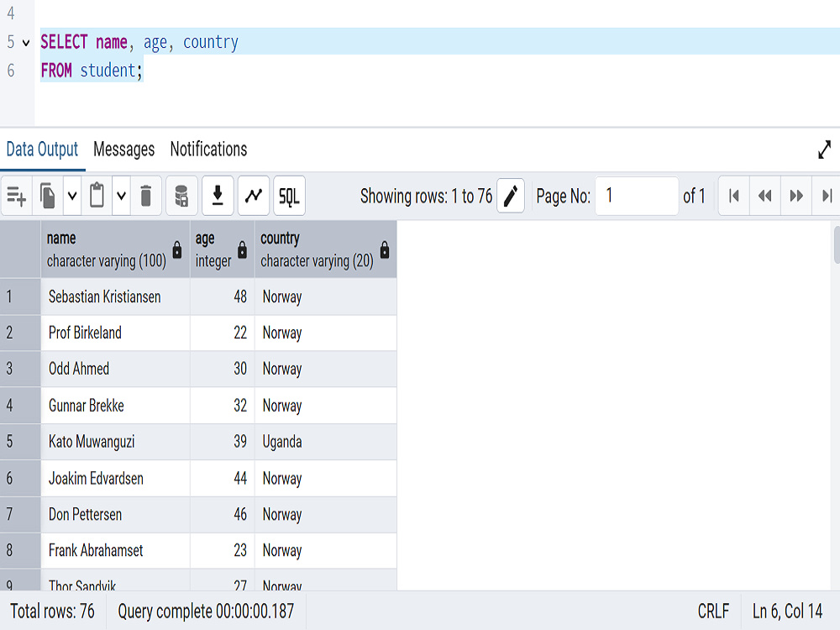Click the name column header
Viewport: 840px width, 630px height.
click(115, 249)
